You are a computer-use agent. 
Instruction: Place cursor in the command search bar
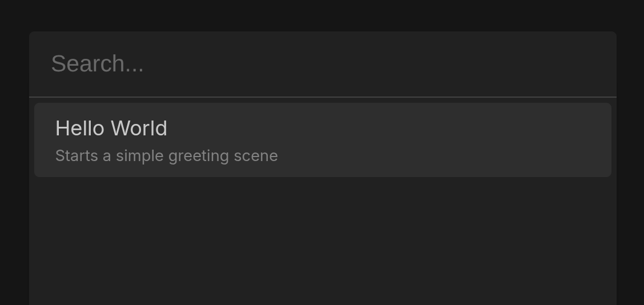click(x=323, y=64)
